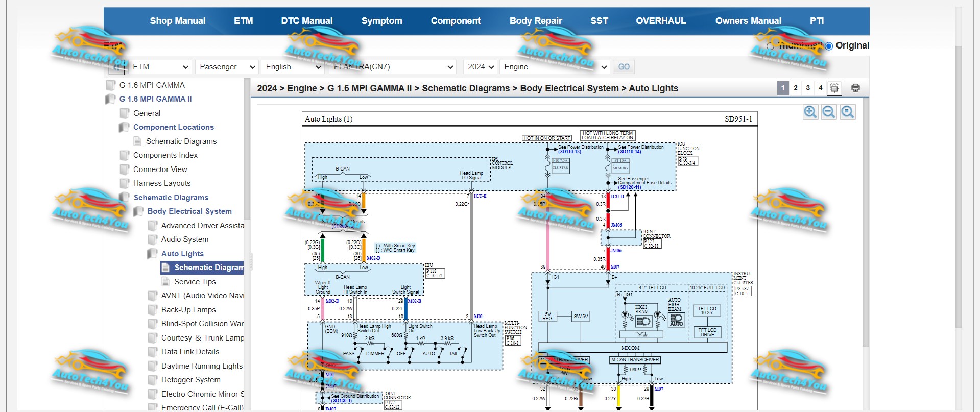Print the Auto Lights diagram
Image resolution: width=980 pixels, height=412 pixels.
855,88
